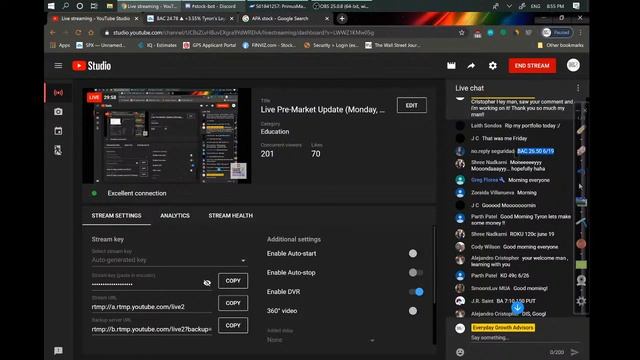This screenshot has width=640, height=360.
Task: Open the Cortana circle on taskbar
Action: coord(80,6)
